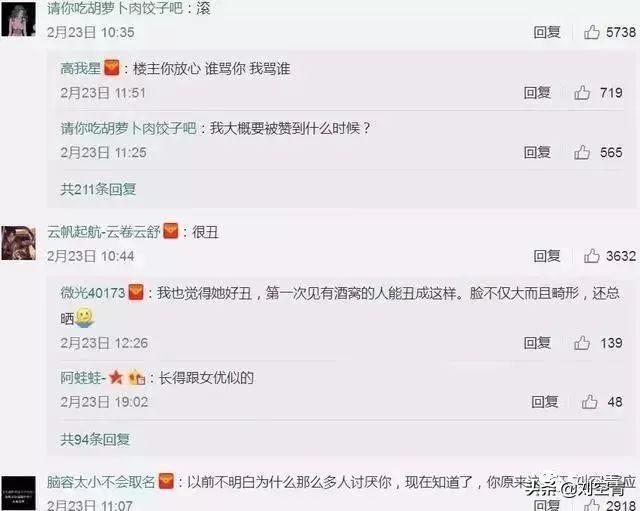Click the badge next to 云帆起航-云卷云舒

coord(171,231)
